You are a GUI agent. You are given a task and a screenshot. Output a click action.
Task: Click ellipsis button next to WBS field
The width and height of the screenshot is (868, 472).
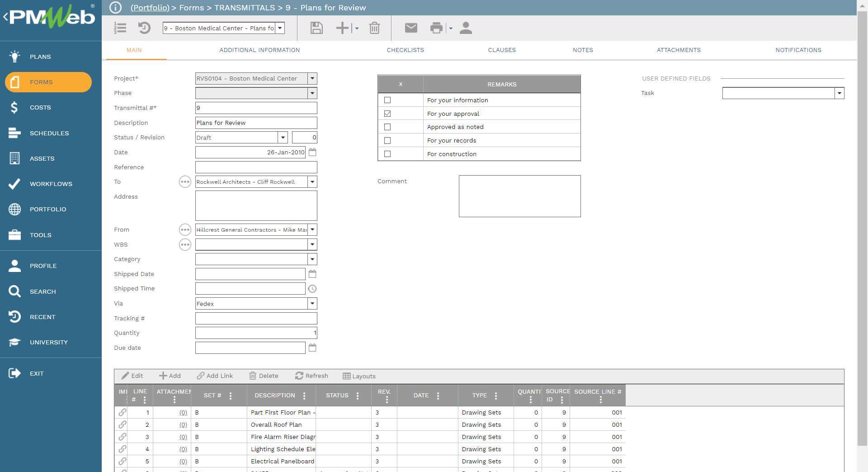click(x=185, y=245)
